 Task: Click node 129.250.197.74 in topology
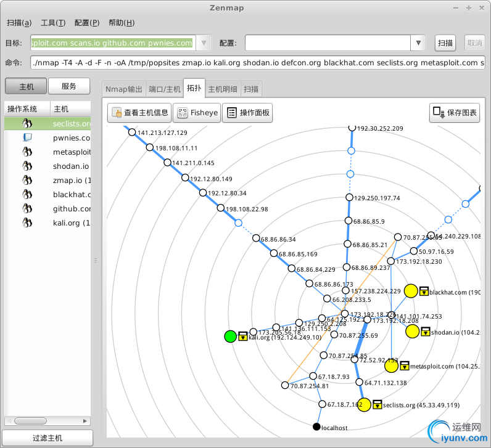coord(350,197)
